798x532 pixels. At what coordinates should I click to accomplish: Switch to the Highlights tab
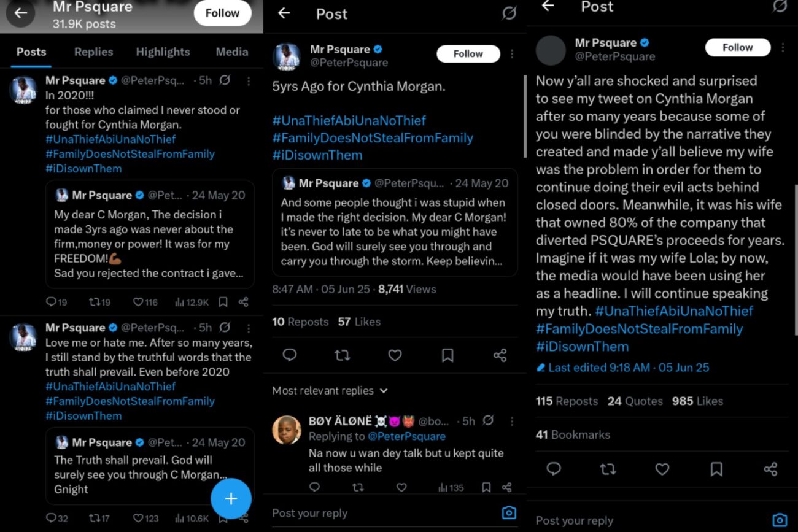point(163,52)
